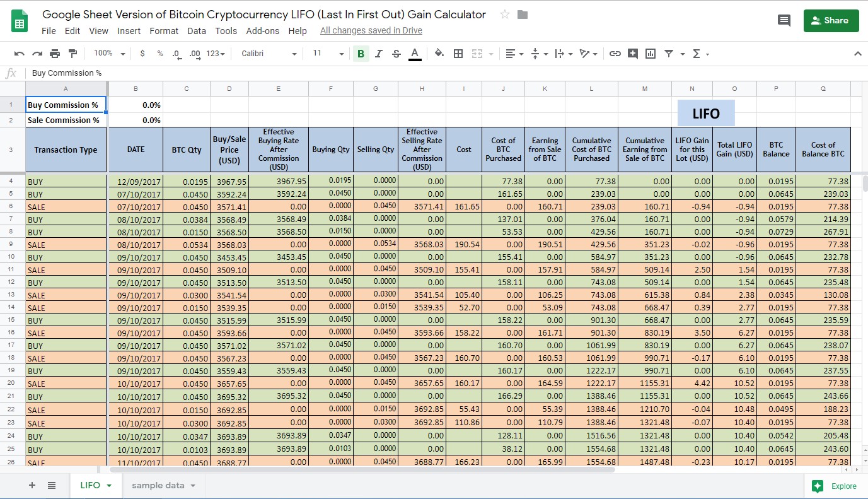
Task: Expand the font size 11 dropdown
Action: point(328,54)
